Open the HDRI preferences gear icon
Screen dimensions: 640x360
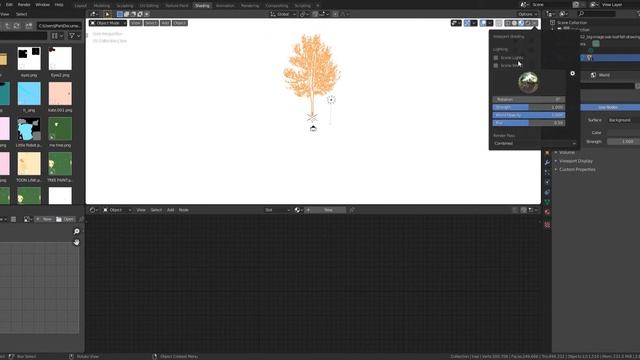point(572,73)
